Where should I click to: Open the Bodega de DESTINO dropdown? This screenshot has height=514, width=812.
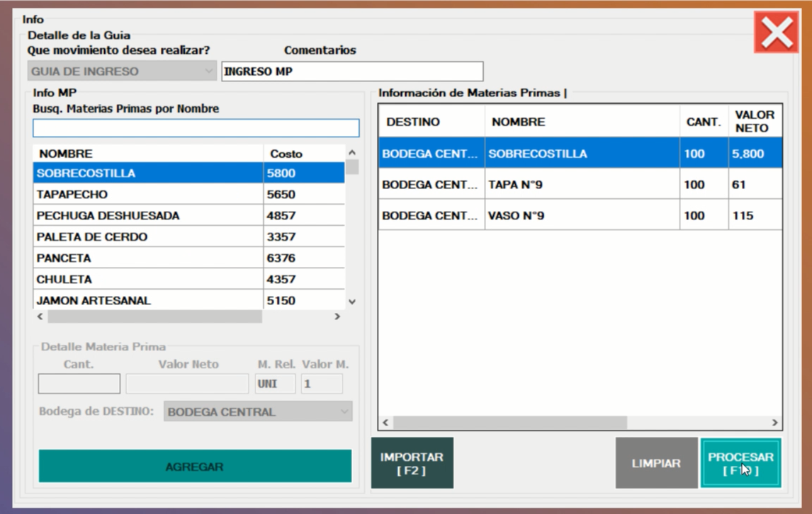click(258, 412)
